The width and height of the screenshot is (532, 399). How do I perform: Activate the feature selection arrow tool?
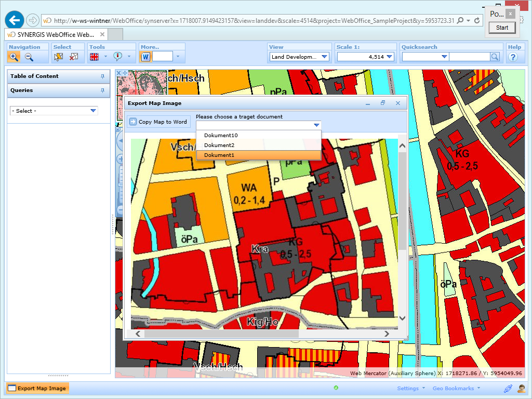click(x=59, y=57)
